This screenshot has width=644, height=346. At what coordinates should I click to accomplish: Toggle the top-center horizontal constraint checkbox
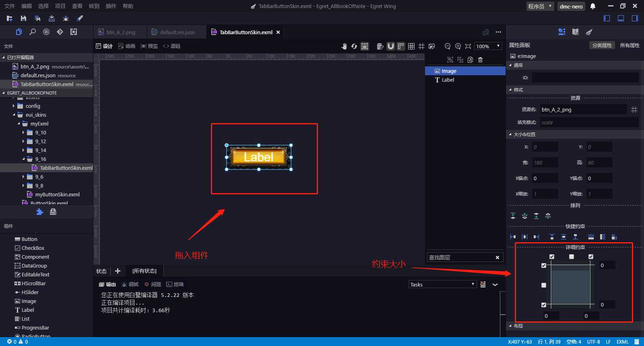coord(572,257)
